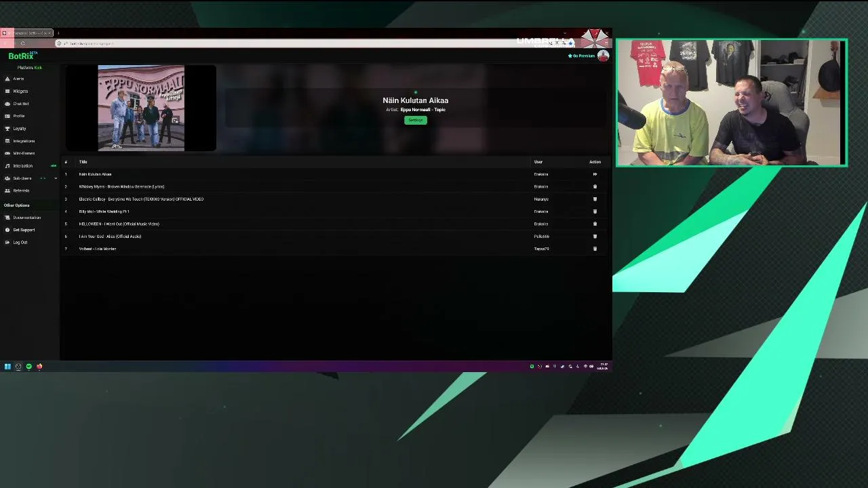The width and height of the screenshot is (868, 488).
Task: Open the Integrations sidebar section
Action: 24,141
